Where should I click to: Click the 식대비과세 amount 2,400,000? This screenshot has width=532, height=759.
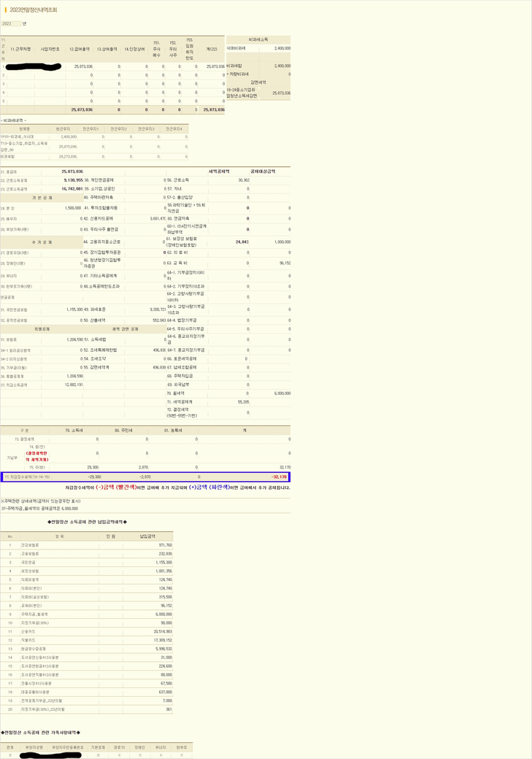(x=282, y=48)
